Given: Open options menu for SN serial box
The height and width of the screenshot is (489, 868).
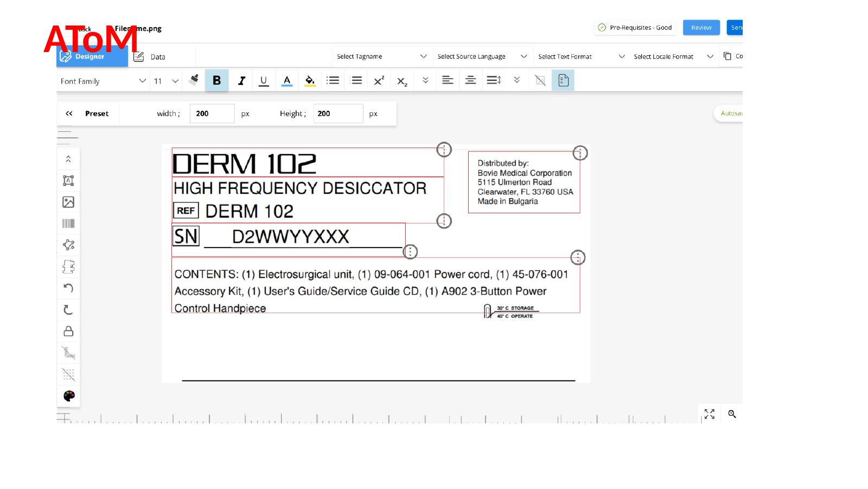Looking at the screenshot, I should pyautogui.click(x=411, y=252).
